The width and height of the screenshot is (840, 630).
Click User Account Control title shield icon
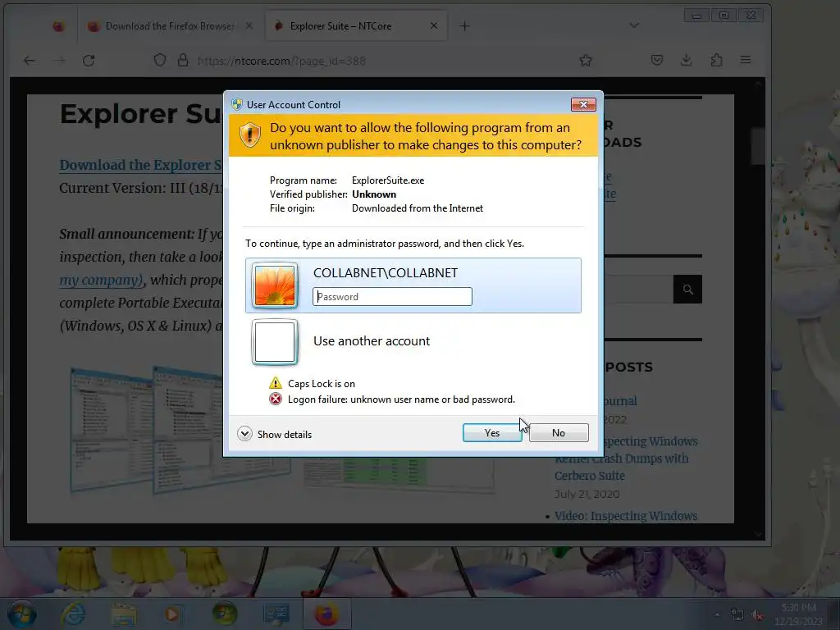click(237, 104)
